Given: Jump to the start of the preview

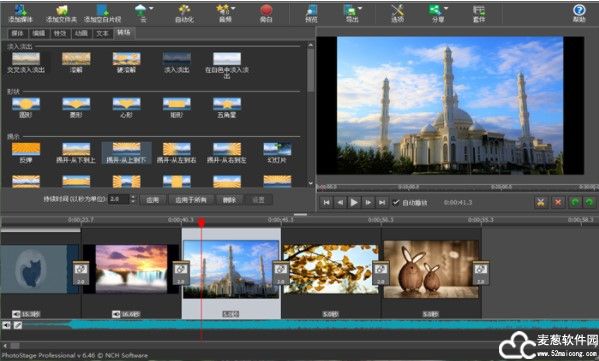Looking at the screenshot, I should coord(326,202).
